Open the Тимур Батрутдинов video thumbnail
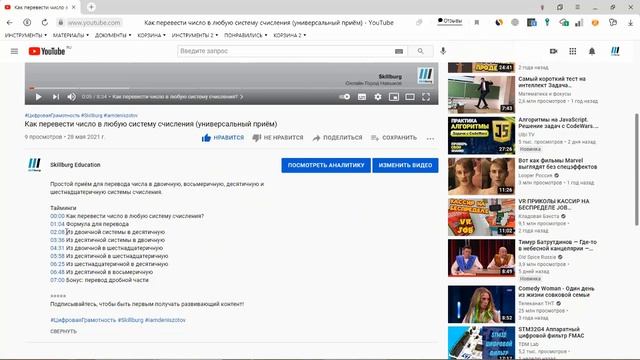This screenshot has width=640, height=360. 481,258
